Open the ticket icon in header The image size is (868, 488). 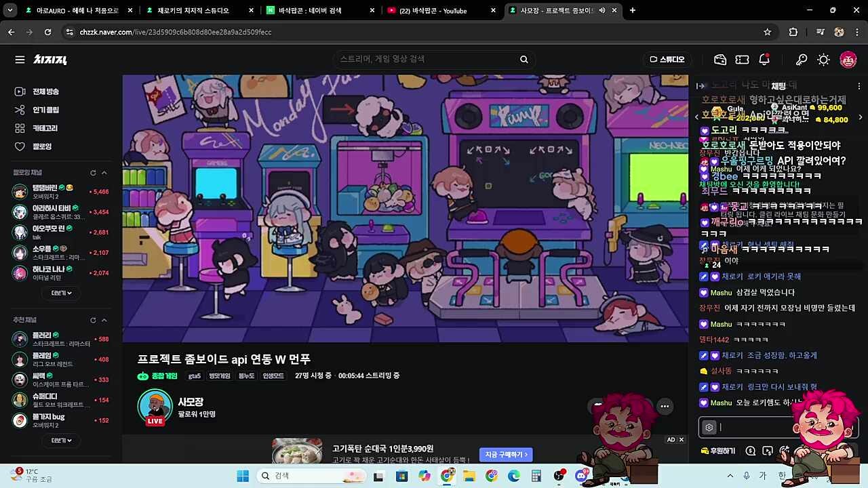coord(742,60)
